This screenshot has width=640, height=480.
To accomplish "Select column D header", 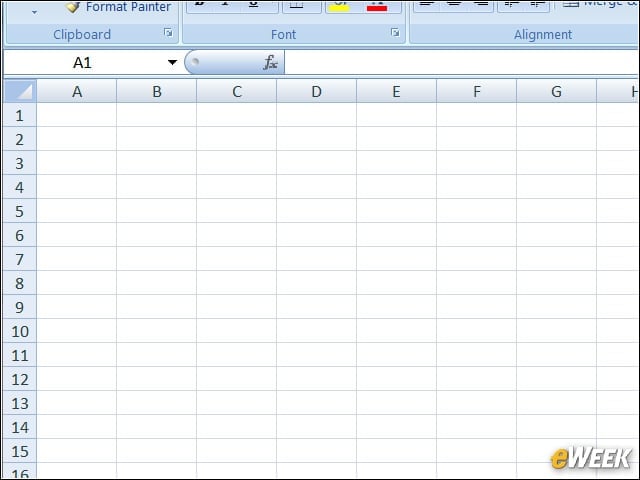I will click(x=317, y=91).
